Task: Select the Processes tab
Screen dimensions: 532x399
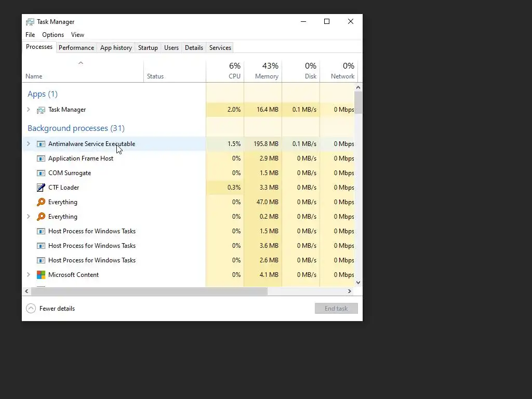Action: point(39,47)
